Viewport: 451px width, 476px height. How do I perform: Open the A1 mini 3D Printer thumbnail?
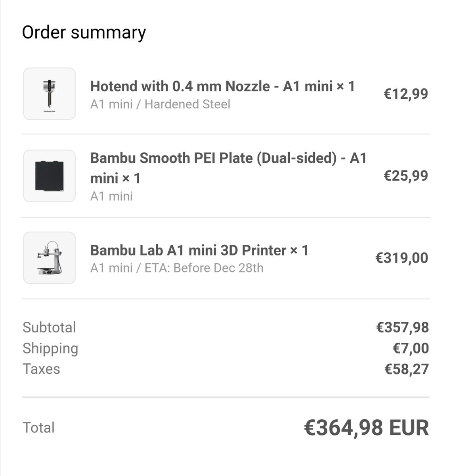click(50, 258)
